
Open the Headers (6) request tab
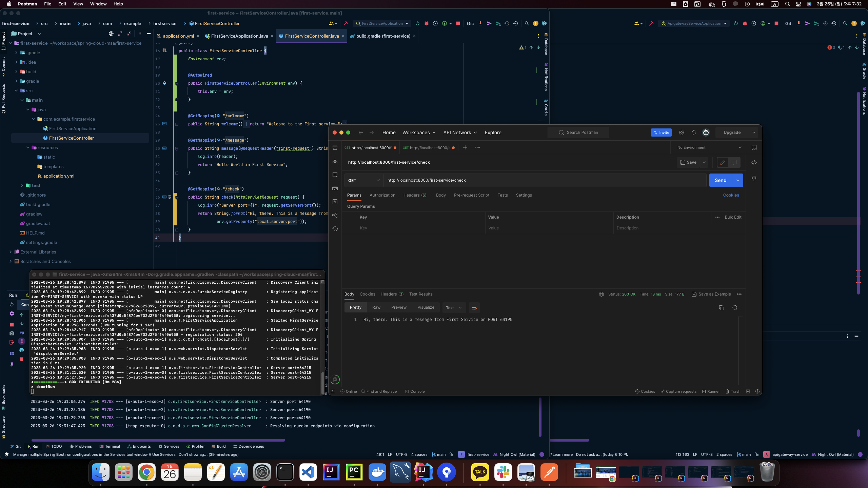pos(415,195)
